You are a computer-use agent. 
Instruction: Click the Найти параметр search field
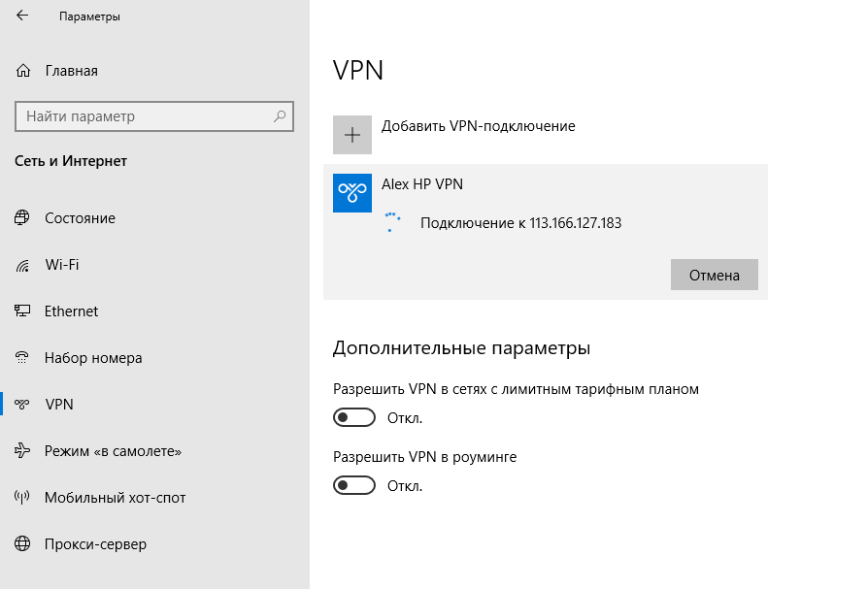click(154, 116)
